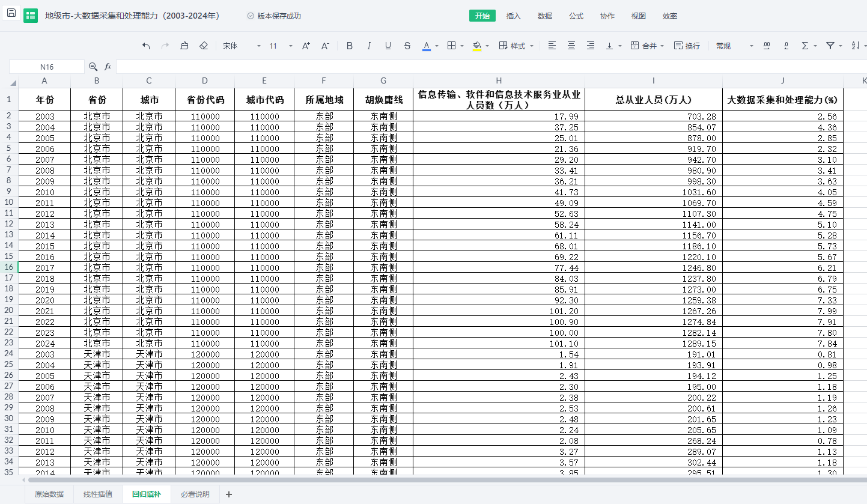The image size is (867, 504).
Task: Open the 效率 menu tab
Action: click(670, 16)
